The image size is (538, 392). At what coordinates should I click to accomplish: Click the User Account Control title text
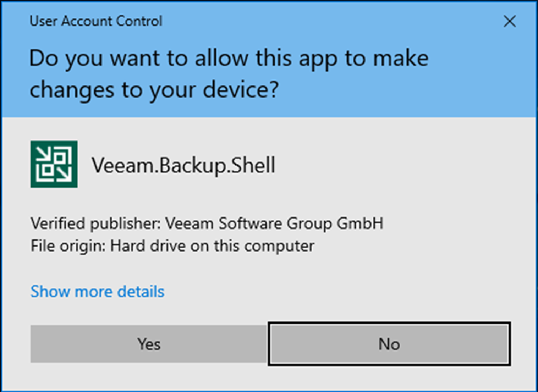96,21
